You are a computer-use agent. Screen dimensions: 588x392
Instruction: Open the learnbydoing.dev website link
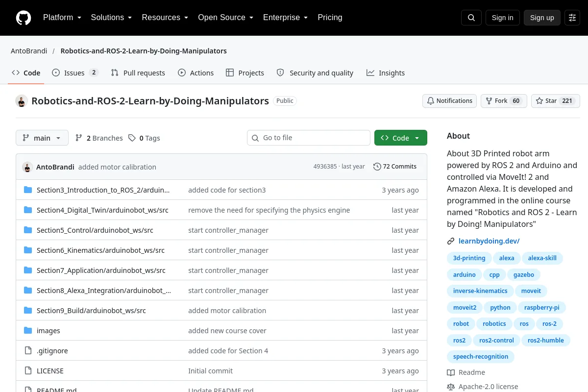tap(489, 241)
